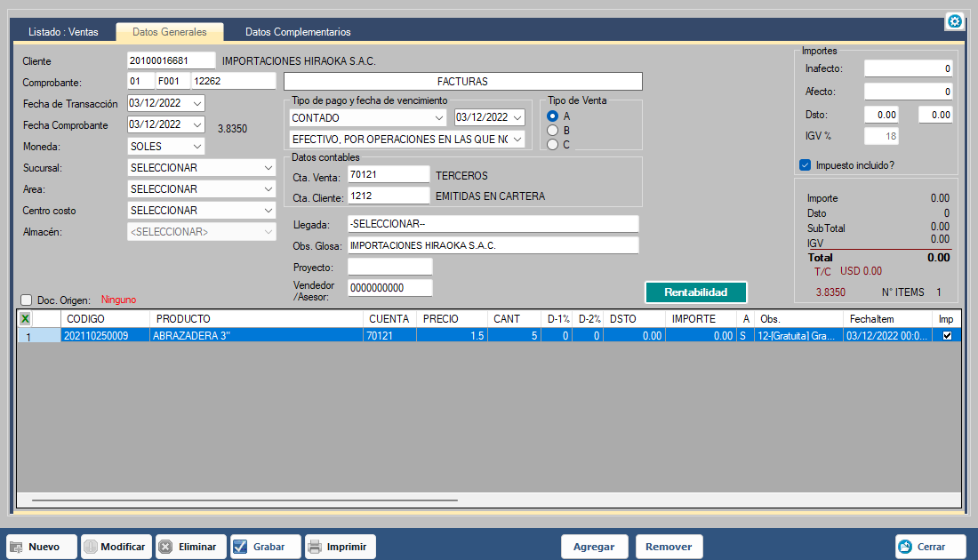The image size is (978, 560).
Task: Click the IMPORTE column header
Action: 701,318
